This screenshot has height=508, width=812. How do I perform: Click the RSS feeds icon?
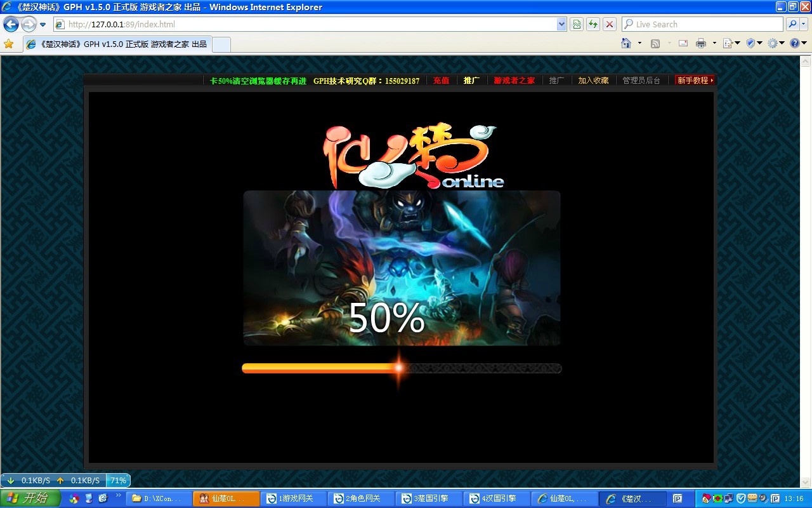click(x=655, y=43)
